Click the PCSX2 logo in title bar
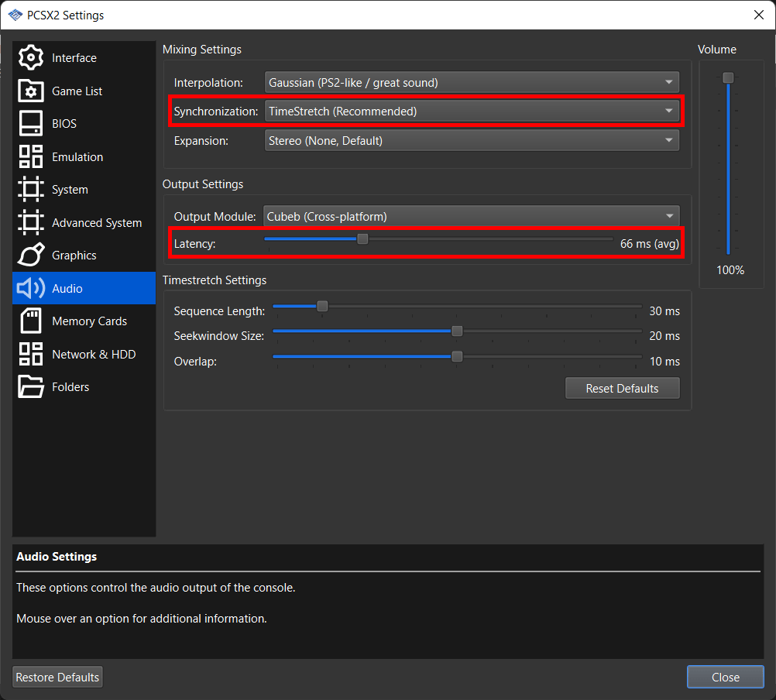776x700 pixels. 15,15
